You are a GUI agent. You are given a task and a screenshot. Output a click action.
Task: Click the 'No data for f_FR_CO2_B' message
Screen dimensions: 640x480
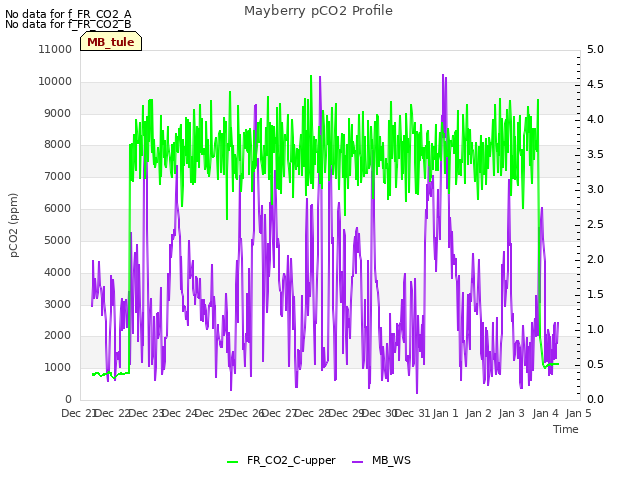click(x=68, y=24)
